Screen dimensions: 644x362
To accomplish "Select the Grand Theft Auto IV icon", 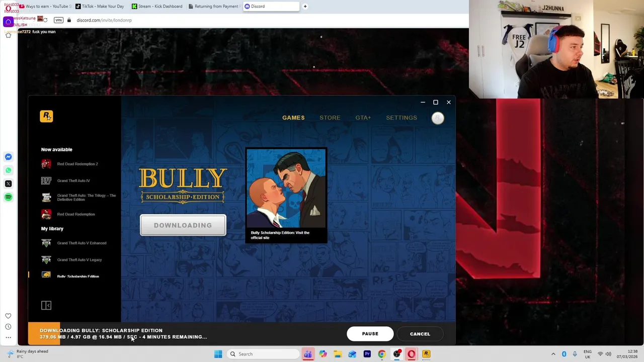I will [x=46, y=180].
